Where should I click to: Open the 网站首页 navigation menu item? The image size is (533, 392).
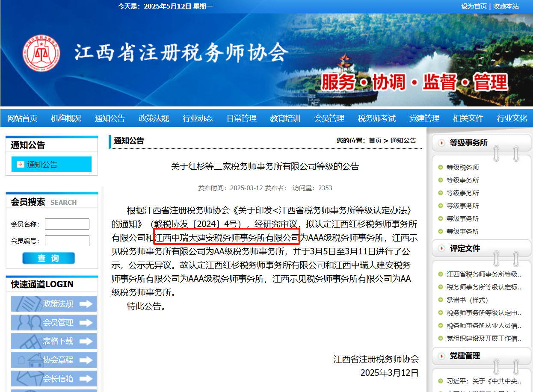pos(22,118)
